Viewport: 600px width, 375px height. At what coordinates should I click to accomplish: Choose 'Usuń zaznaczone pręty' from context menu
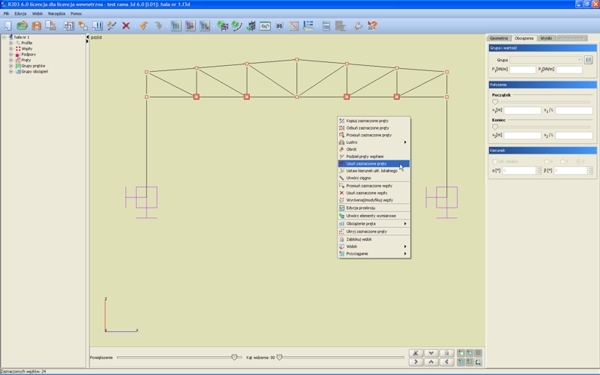pos(373,163)
